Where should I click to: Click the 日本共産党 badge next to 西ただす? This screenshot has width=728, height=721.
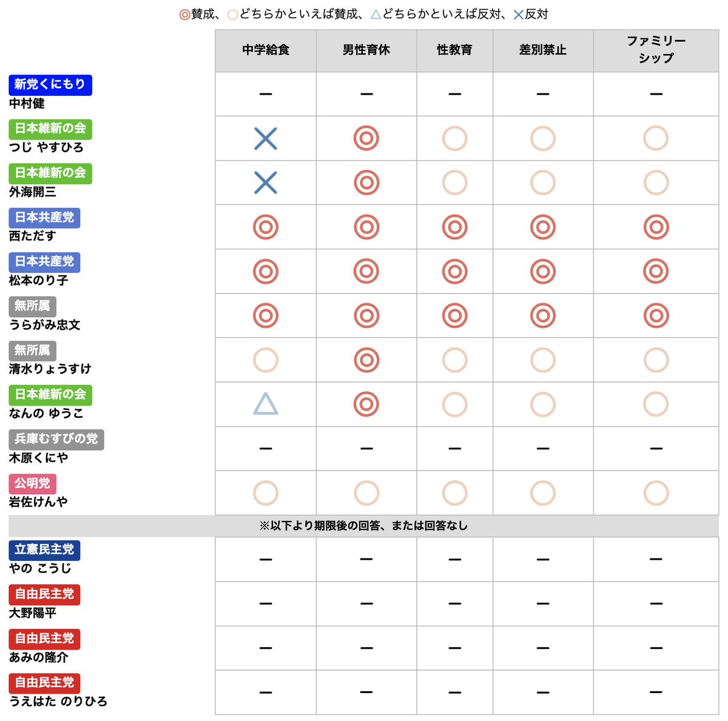pyautogui.click(x=43, y=218)
